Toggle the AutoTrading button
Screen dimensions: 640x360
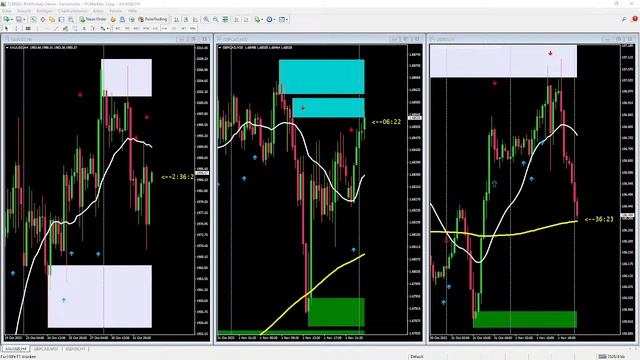(x=153, y=19)
